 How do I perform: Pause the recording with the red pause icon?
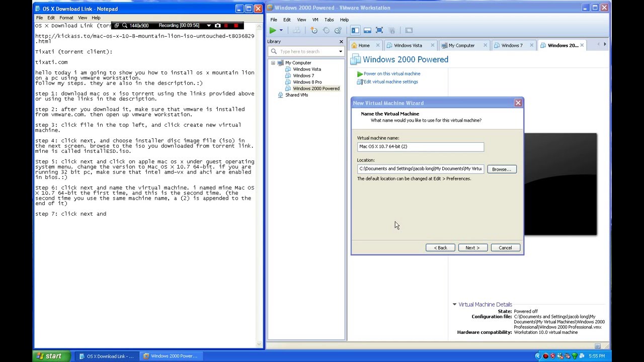point(226,26)
